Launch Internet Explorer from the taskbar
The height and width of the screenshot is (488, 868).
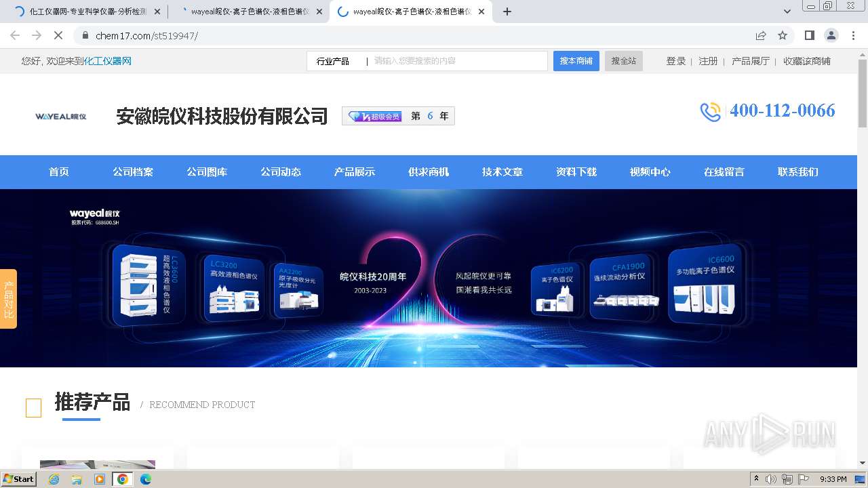(54, 479)
